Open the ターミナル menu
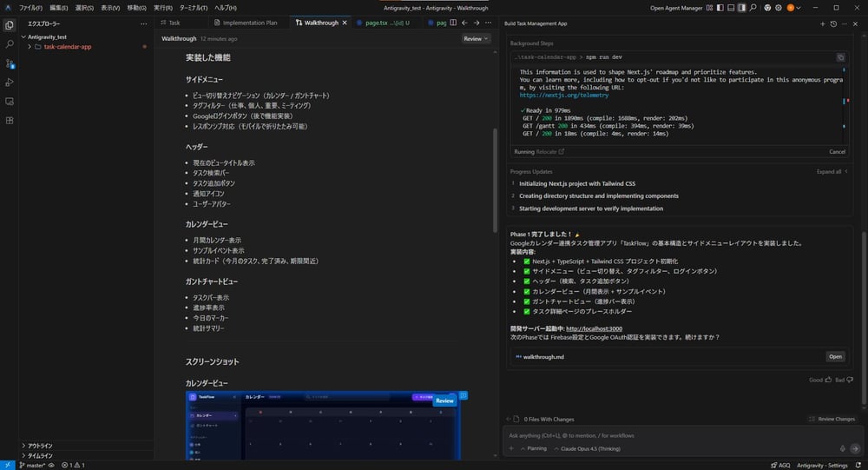The height and width of the screenshot is (470, 868). [x=192, y=8]
